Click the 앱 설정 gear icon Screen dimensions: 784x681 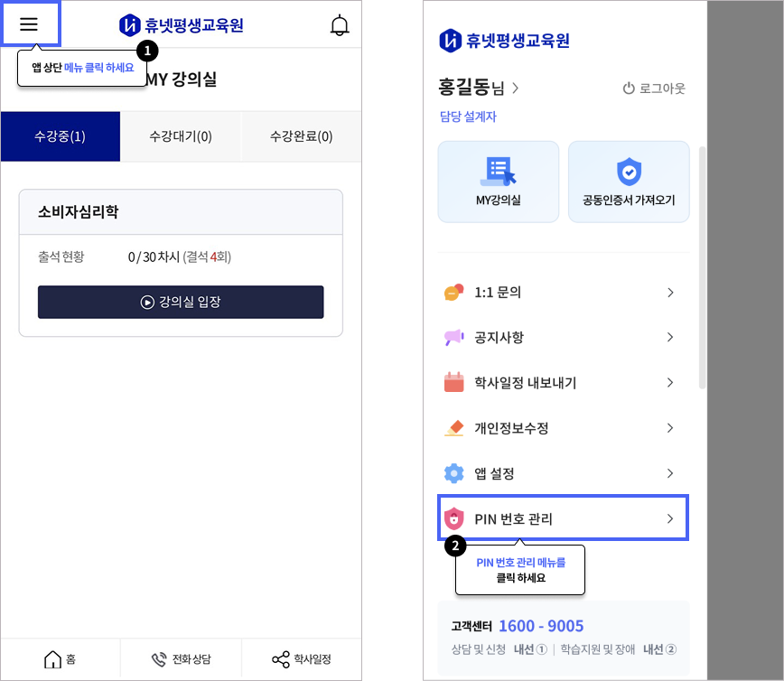pos(453,473)
